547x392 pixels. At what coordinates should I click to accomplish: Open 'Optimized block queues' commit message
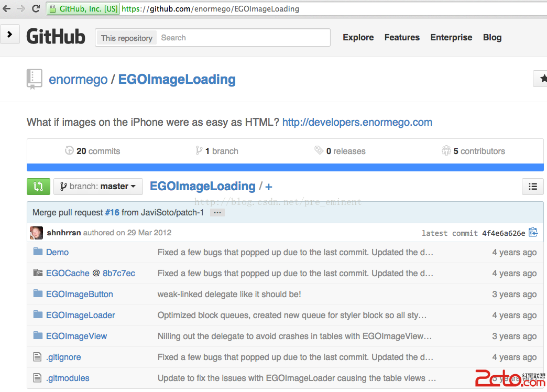coord(292,315)
